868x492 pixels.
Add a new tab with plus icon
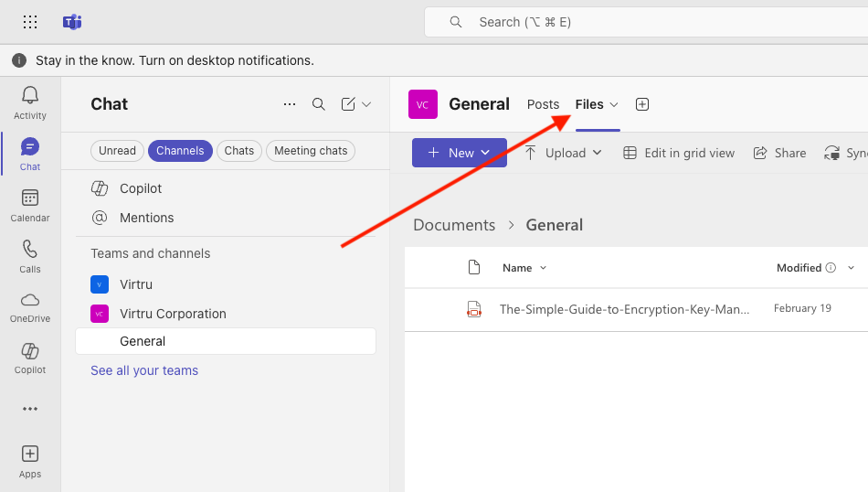coord(642,104)
